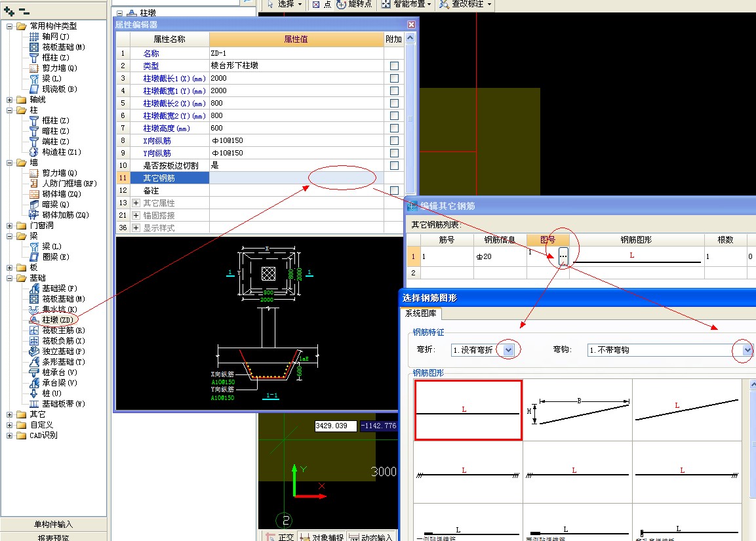Select the 基础梁(F) foundation beam icon
The width and height of the screenshot is (756, 541).
pos(33,289)
